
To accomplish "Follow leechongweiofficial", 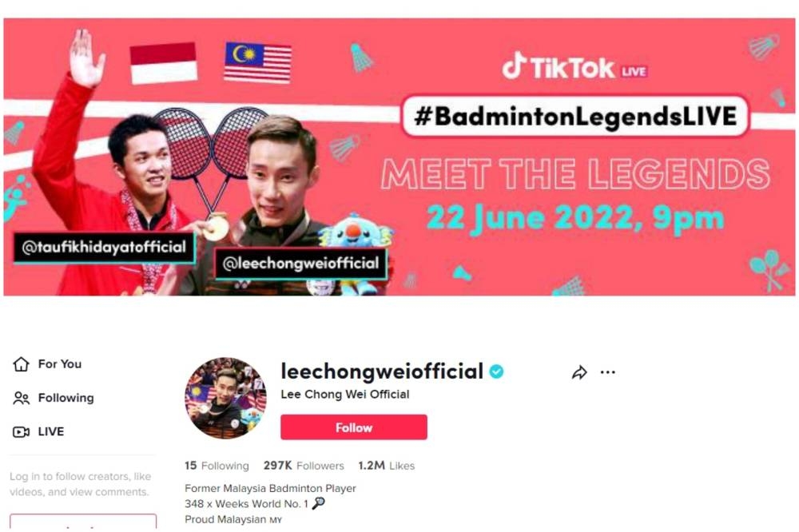I will coord(354,427).
